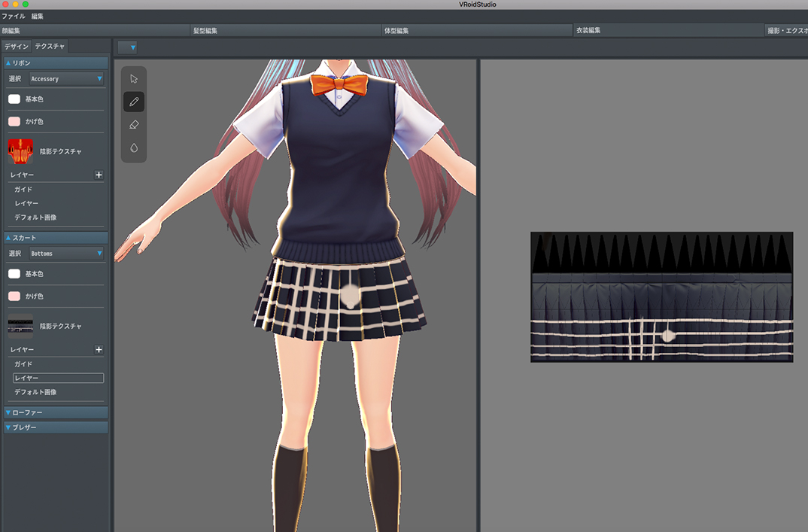Add a new layer in リボン section
The width and height of the screenshot is (808, 532).
point(99,175)
